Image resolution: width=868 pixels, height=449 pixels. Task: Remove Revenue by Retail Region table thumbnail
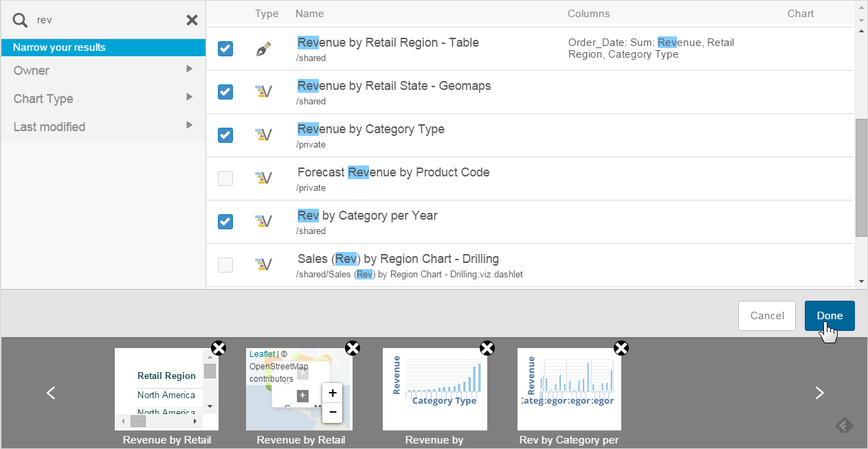[218, 348]
